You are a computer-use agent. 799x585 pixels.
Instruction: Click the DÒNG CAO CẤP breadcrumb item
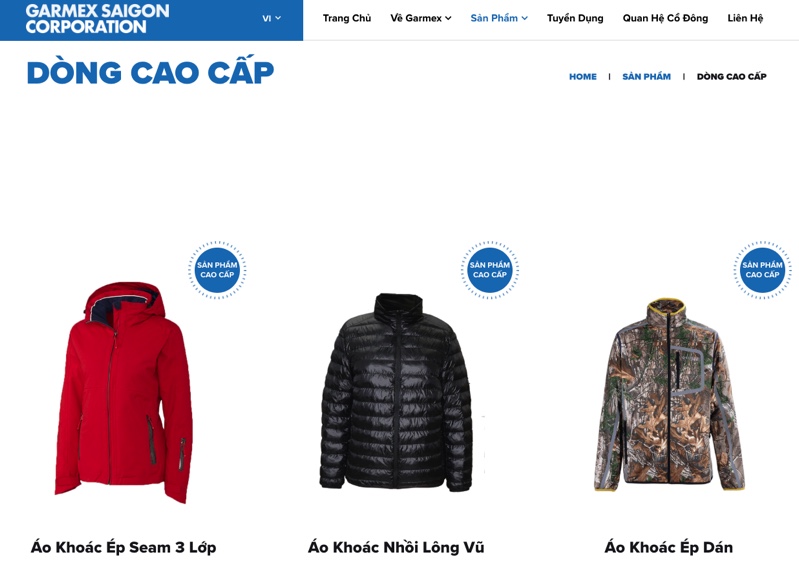(731, 76)
